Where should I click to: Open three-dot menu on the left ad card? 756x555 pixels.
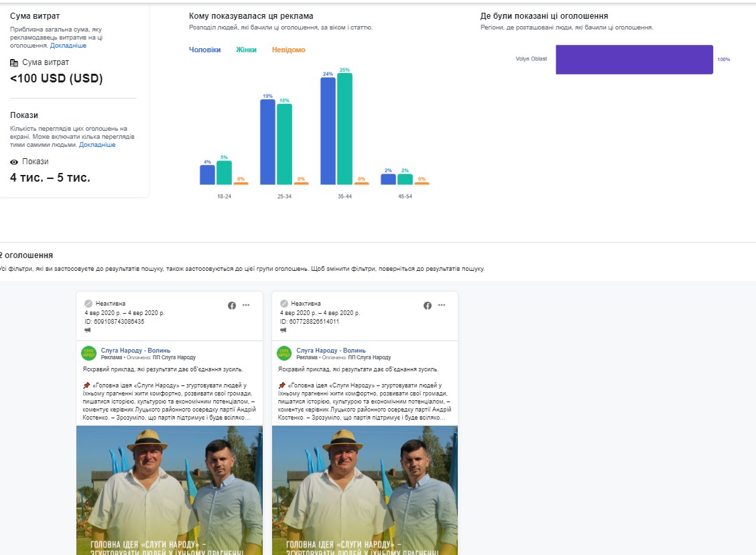click(246, 306)
